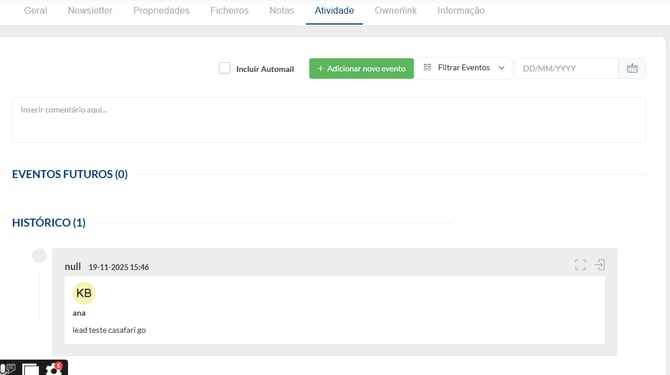
Task: Click the white window icon in bottom bar
Action: click(x=30, y=369)
